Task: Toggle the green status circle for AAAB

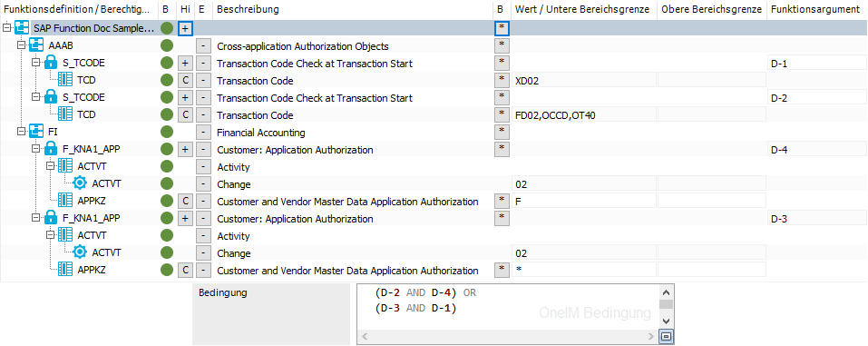Action: pos(167,45)
